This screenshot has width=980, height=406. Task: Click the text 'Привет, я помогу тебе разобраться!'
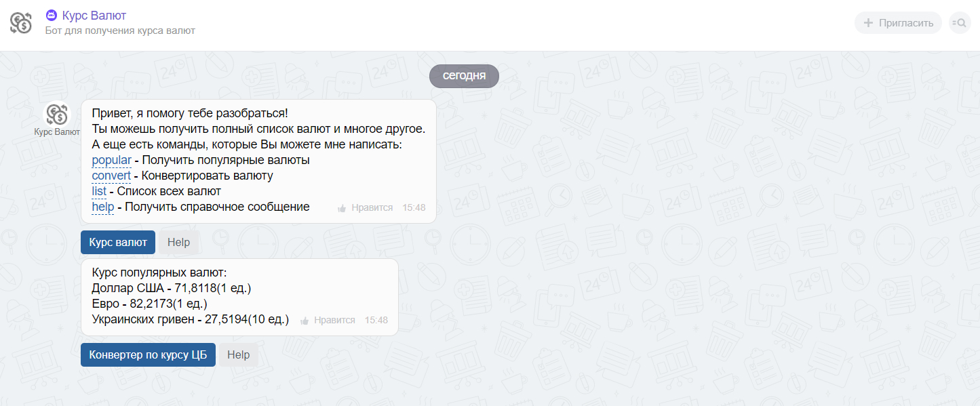(x=190, y=114)
